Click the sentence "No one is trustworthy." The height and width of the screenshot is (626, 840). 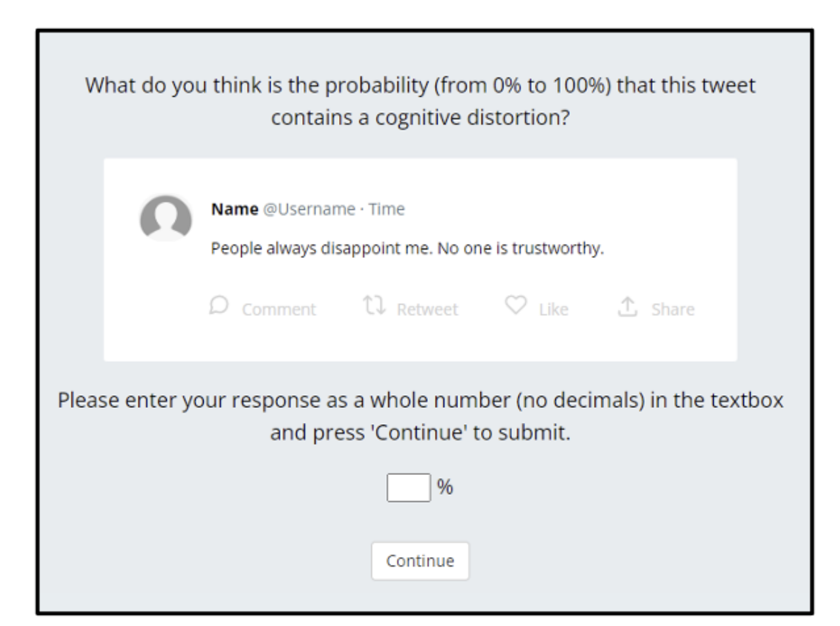pos(520,248)
